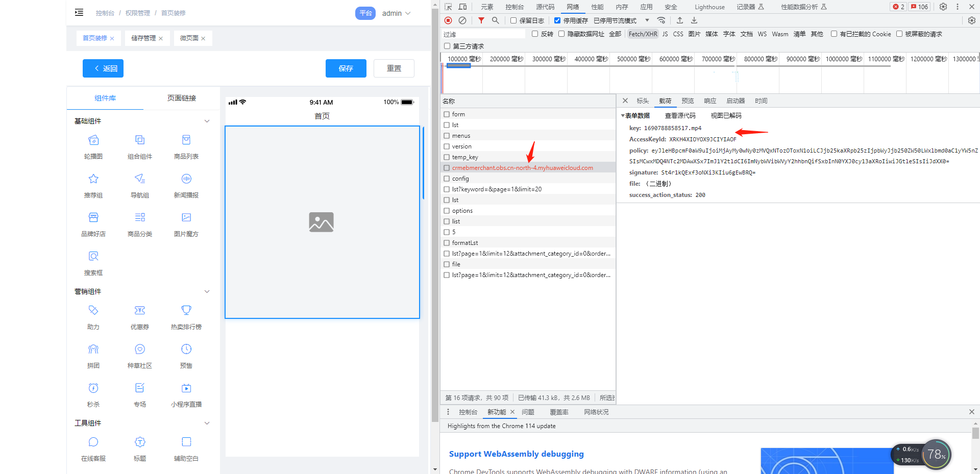Click the 重置 reset button

(394, 68)
